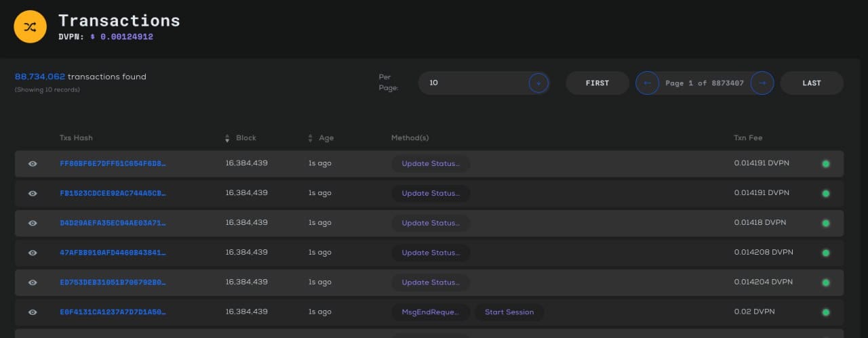Image resolution: width=868 pixels, height=338 pixels.
Task: Open transaction hash 47AFBB910AFD4460B43841
Action: 113,253
